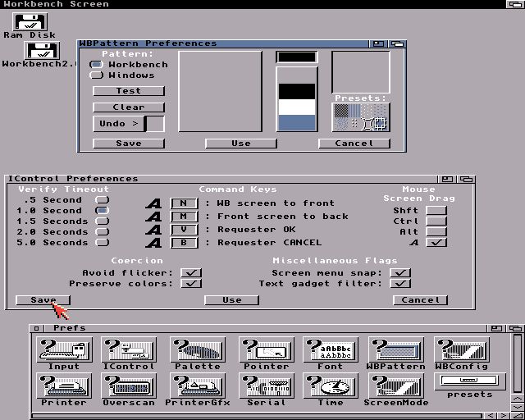525x420 pixels.
Task: Select Workbench pattern radio button
Action: (x=97, y=64)
